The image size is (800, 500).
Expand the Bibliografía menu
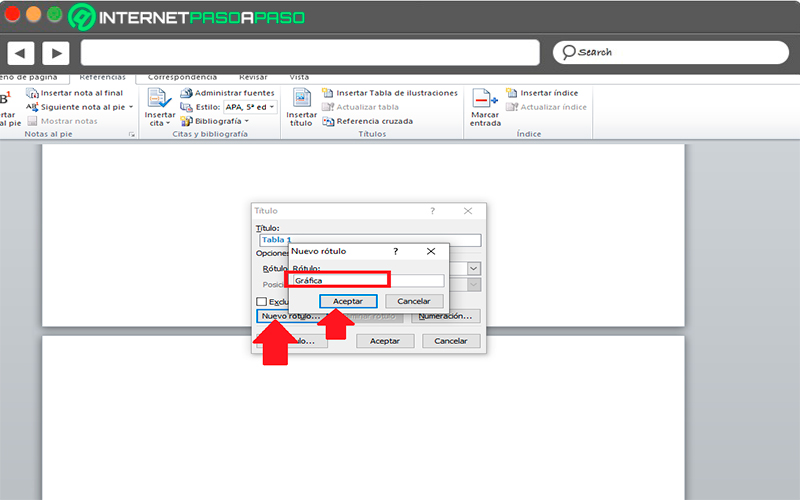click(x=215, y=121)
